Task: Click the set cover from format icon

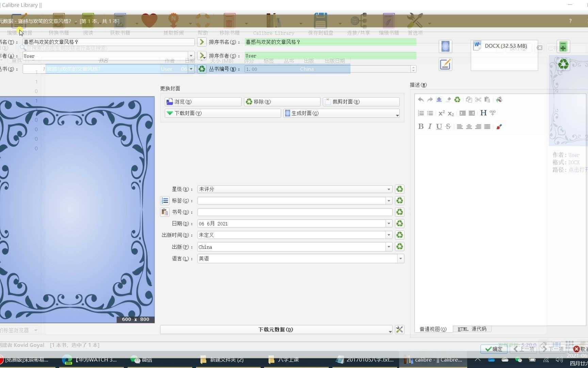Action: click(x=445, y=46)
